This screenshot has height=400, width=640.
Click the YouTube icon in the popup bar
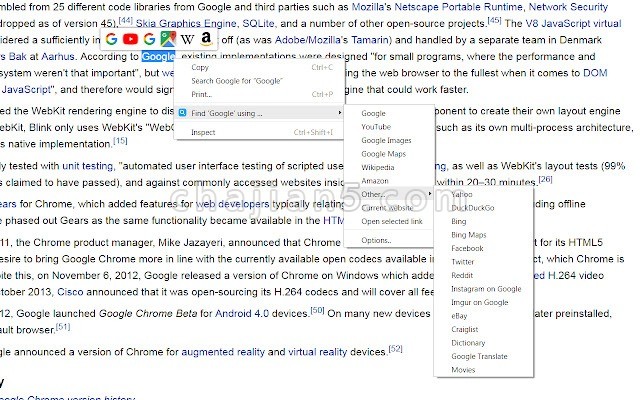click(130, 39)
